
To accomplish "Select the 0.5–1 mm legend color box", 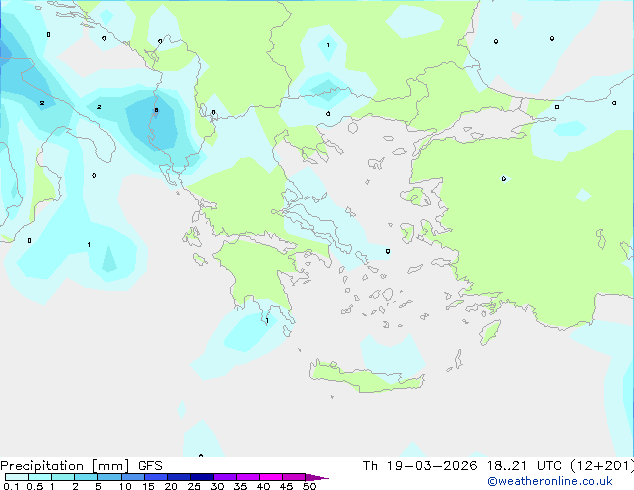I will point(40,477).
